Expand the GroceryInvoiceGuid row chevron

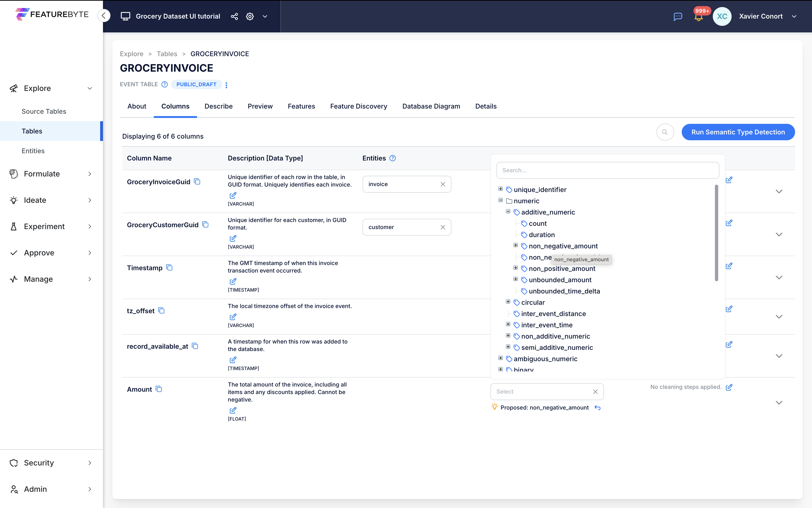[x=779, y=191]
